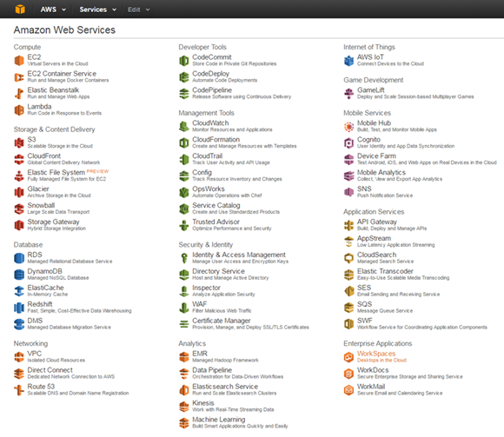This screenshot has width=504, height=437.
Task: Click the Snowball service icon
Action: pyautogui.click(x=19, y=209)
